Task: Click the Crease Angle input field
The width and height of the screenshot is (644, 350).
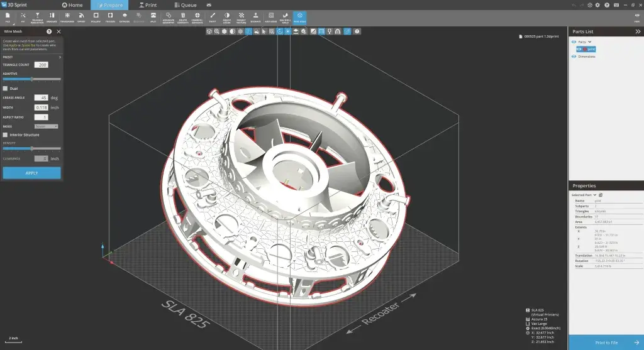Action: tap(41, 97)
